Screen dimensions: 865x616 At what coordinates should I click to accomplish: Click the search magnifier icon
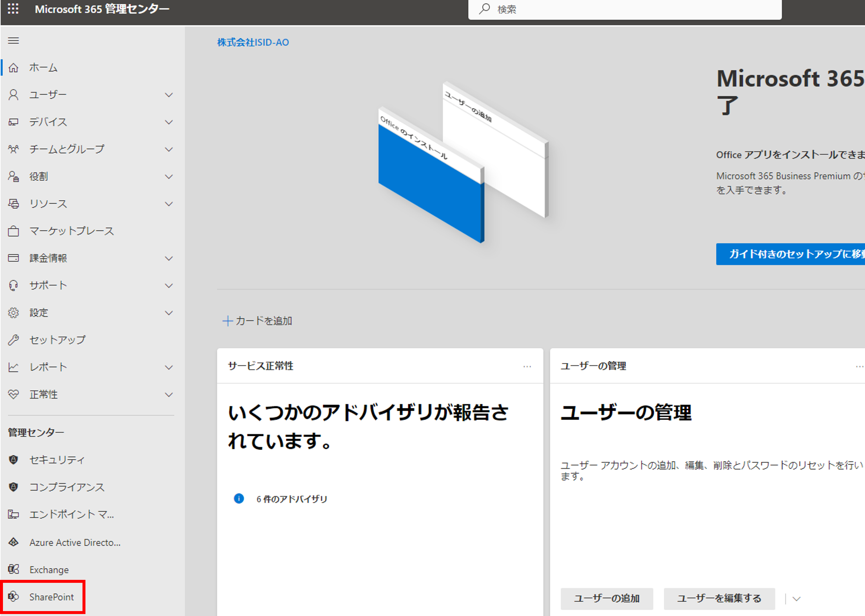click(x=484, y=9)
